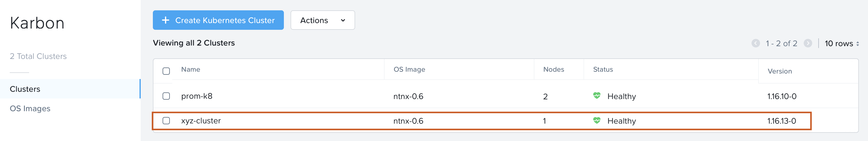
Task: Select the xyz-cluster checkbox
Action: (x=166, y=121)
